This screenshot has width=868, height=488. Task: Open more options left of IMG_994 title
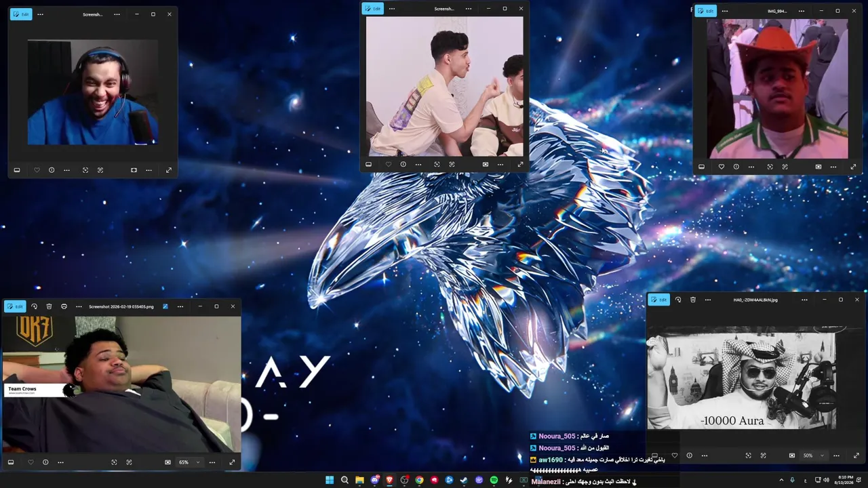pos(725,11)
